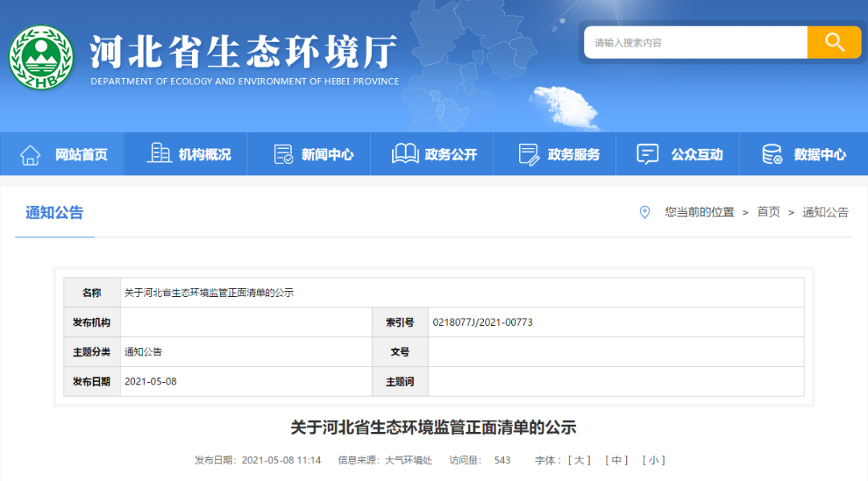
Task: Set font size to large 大
Action: pyautogui.click(x=579, y=460)
